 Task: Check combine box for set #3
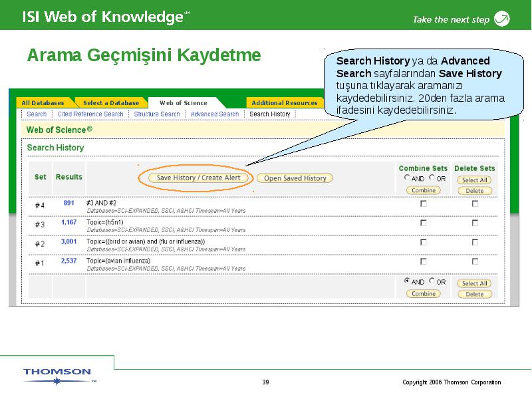424,223
